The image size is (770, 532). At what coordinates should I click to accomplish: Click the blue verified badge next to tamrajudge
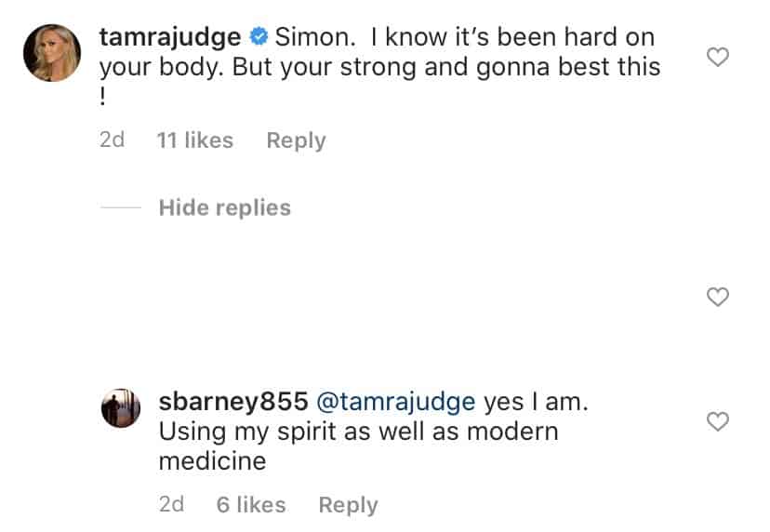click(259, 37)
